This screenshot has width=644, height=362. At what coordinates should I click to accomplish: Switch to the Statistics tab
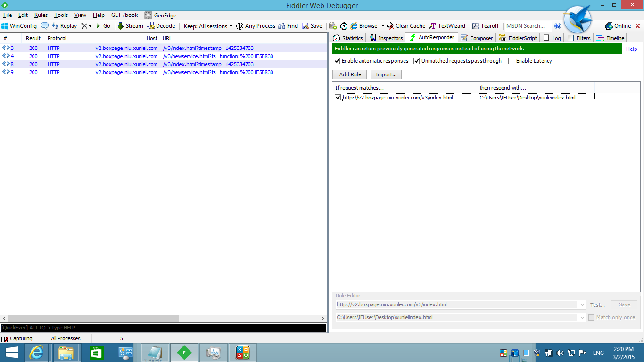[348, 38]
